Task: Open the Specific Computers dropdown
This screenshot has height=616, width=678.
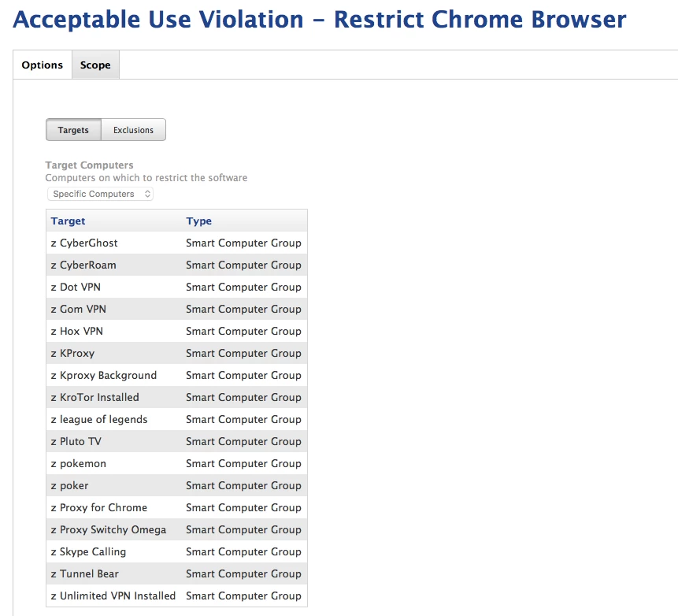Action: tap(100, 194)
